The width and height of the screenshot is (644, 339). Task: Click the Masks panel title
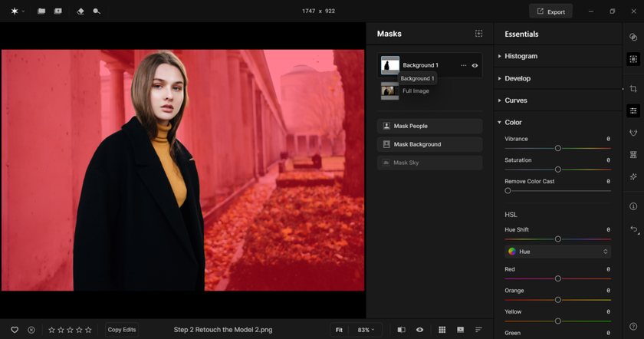(x=389, y=34)
